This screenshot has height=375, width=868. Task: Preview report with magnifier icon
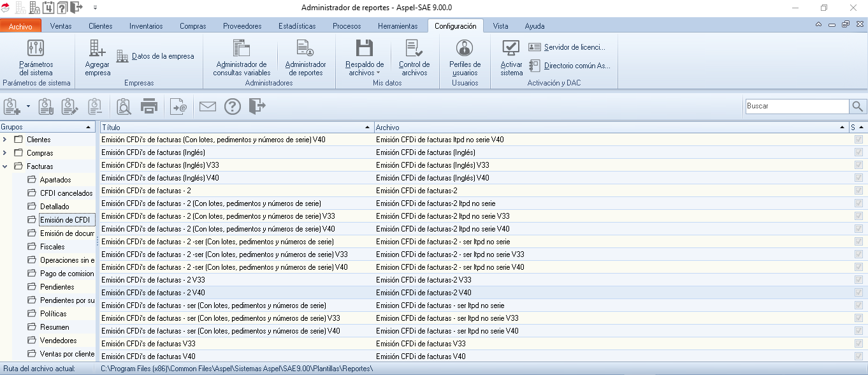[x=124, y=107]
